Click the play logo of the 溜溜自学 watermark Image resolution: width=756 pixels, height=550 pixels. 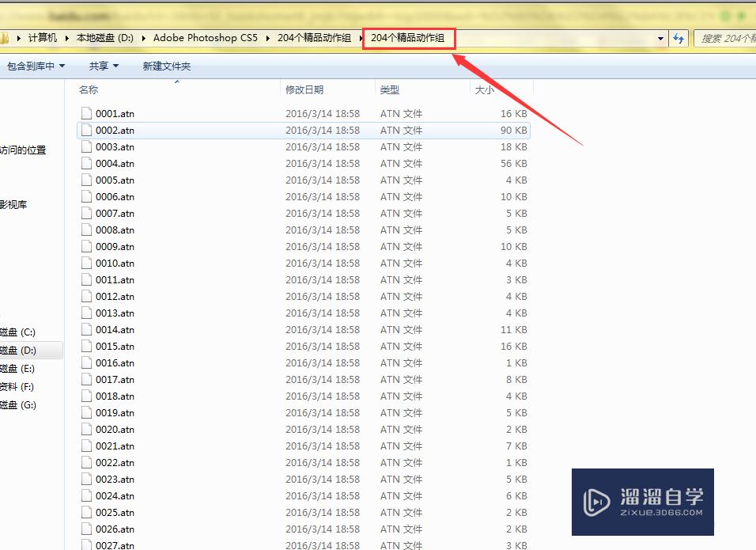(x=596, y=503)
